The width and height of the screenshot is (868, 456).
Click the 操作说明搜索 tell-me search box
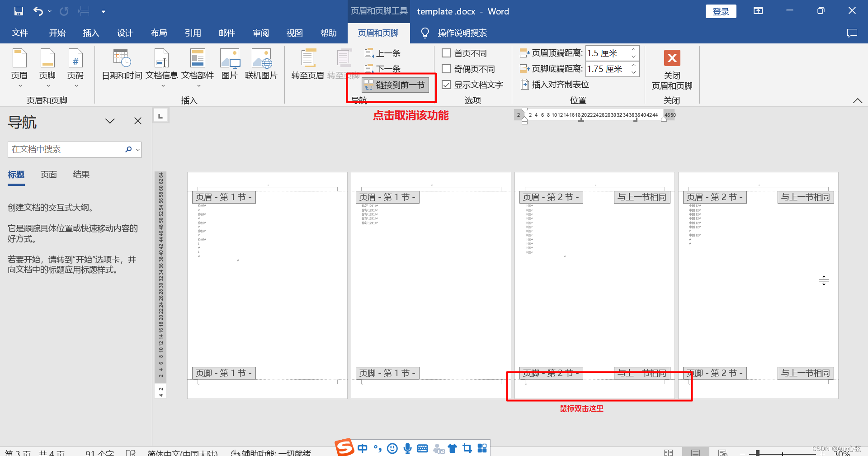click(x=462, y=33)
